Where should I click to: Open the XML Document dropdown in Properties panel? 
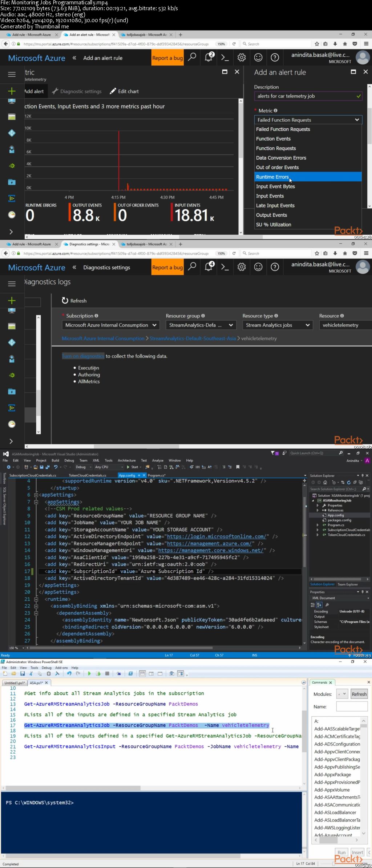pos(340,598)
